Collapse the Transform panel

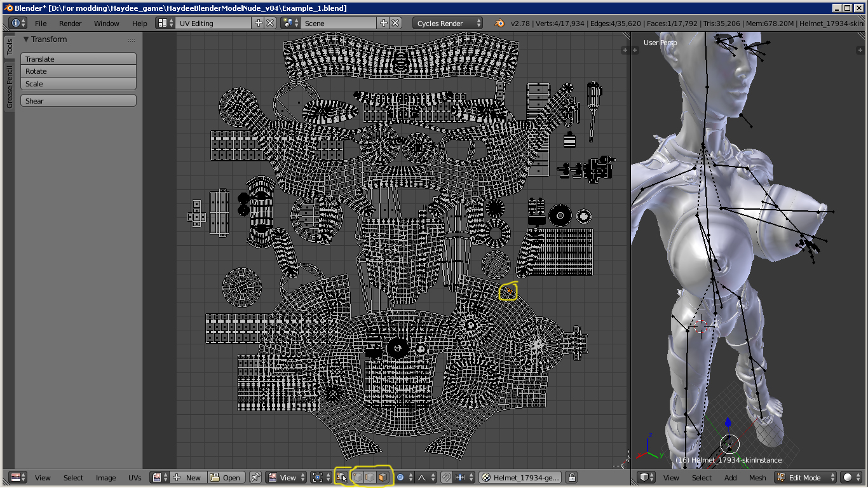pos(27,39)
